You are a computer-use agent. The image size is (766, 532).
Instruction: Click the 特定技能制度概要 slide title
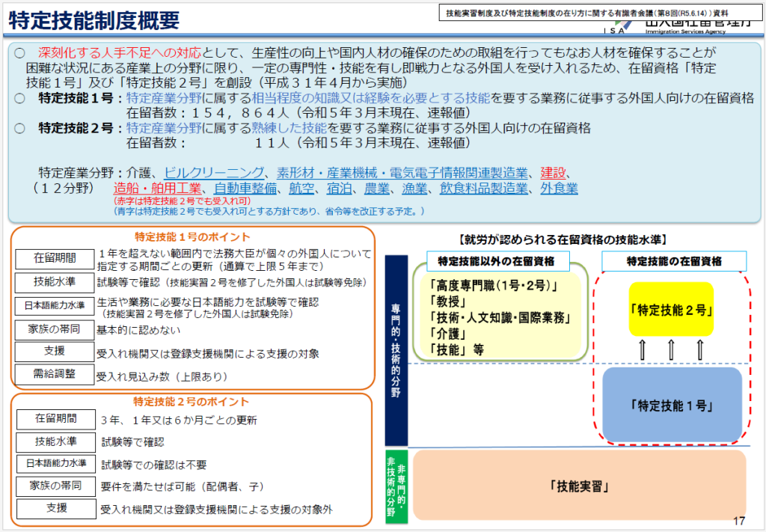(94, 21)
